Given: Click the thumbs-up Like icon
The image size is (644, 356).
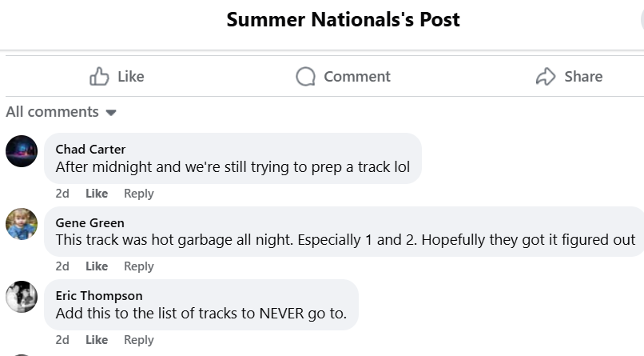Looking at the screenshot, I should (x=99, y=77).
